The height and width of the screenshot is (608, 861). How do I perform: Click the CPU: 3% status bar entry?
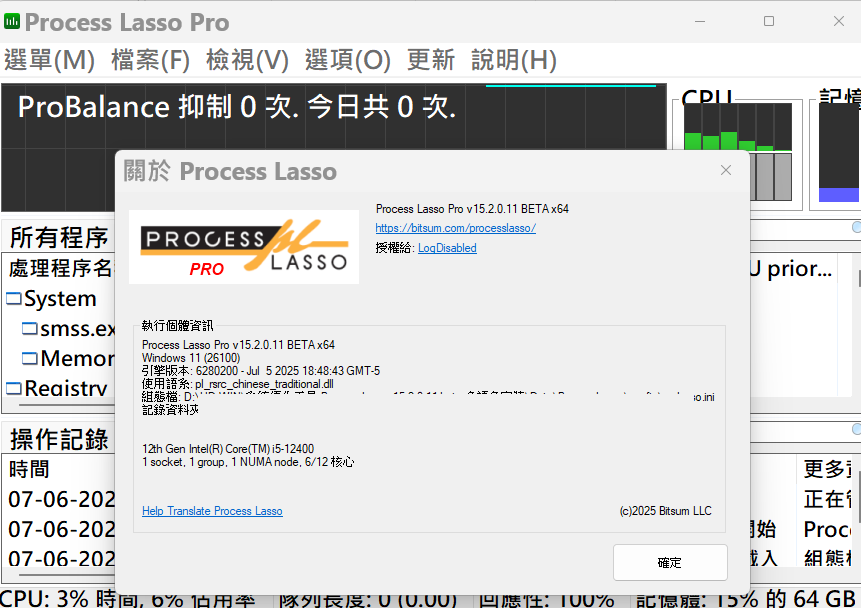pos(127,599)
